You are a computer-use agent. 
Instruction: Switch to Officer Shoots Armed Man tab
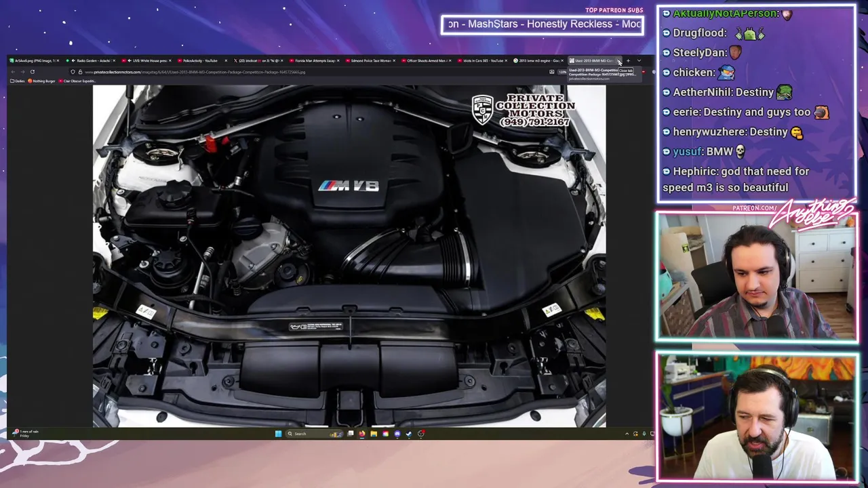pos(426,60)
